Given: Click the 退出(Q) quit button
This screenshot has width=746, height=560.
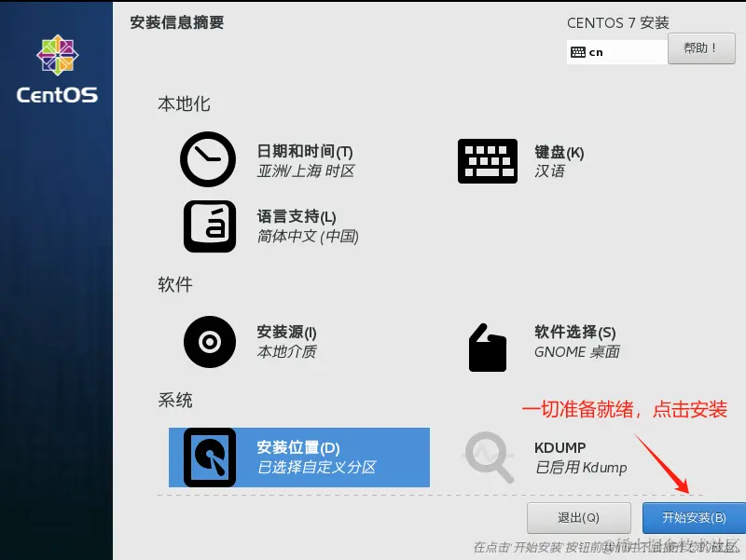Looking at the screenshot, I should 578,518.
